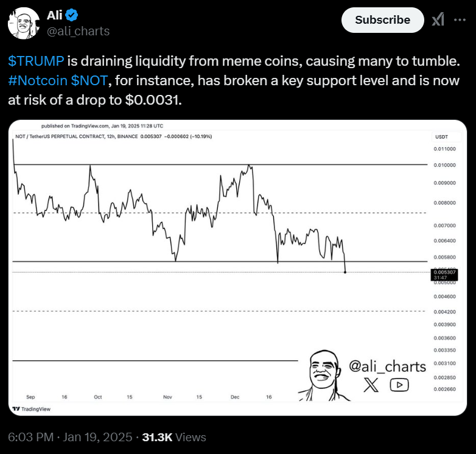Open the #Notcoin hashtag link
The width and height of the screenshot is (476, 454).
click(38, 80)
